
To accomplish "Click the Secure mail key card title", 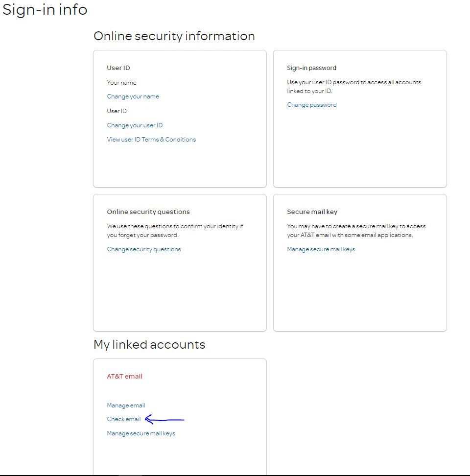I will (x=312, y=212).
